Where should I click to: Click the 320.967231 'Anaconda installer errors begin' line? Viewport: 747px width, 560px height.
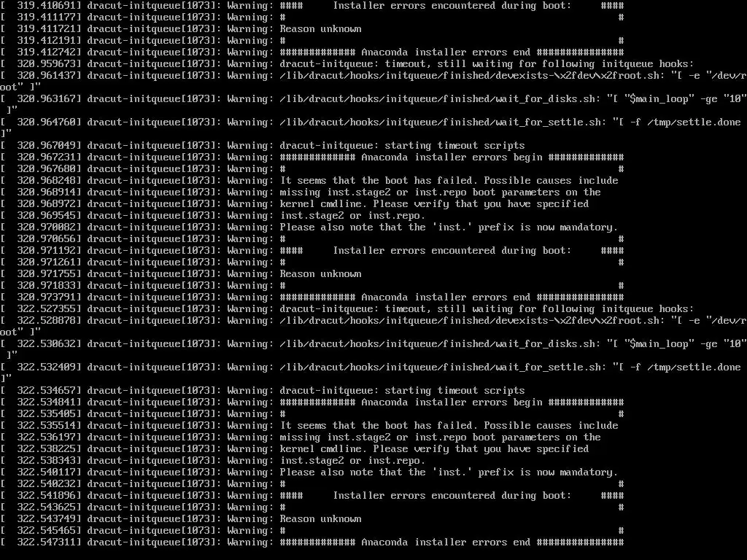coord(312,157)
